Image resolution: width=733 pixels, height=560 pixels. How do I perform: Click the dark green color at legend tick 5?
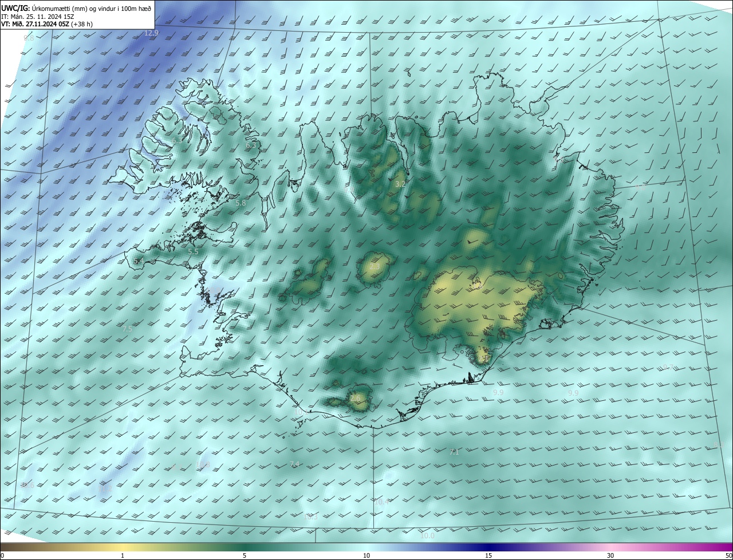point(245,547)
